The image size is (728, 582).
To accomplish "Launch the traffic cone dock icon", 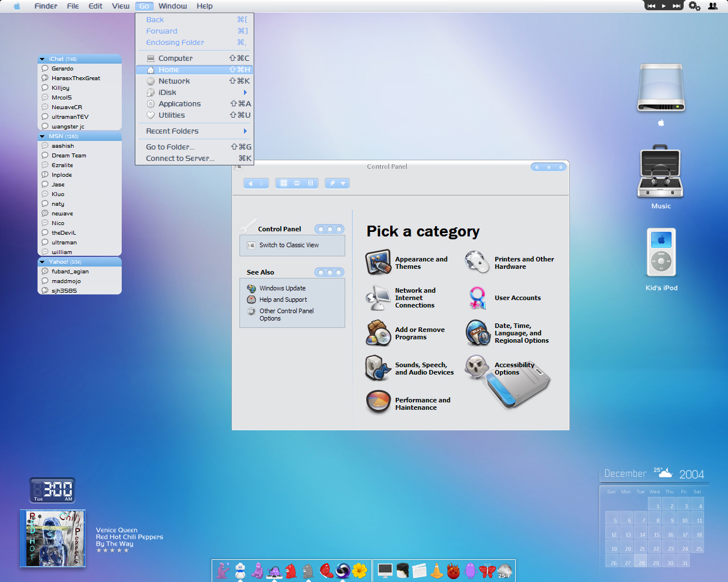I will point(436,570).
